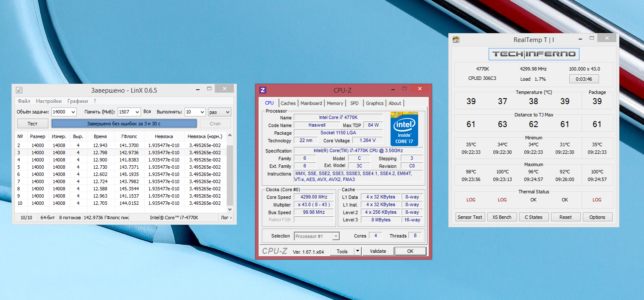The image size is (644, 300).
Task: Click the Options button in RealTemp
Action: point(597,217)
